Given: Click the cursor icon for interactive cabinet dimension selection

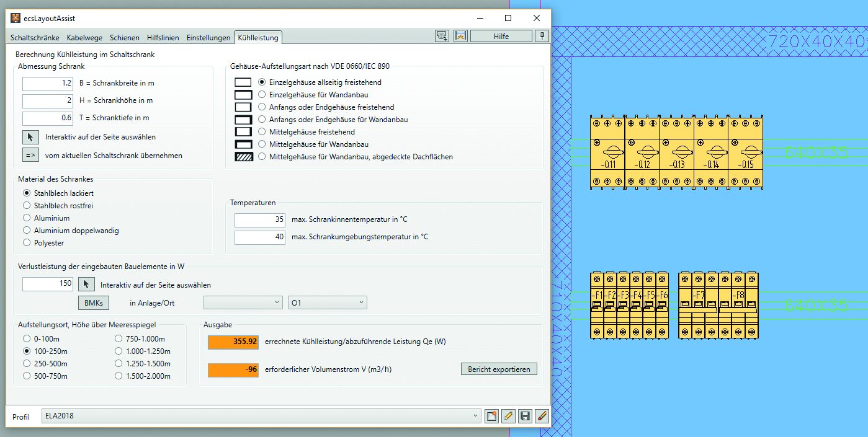Looking at the screenshot, I should tap(30, 137).
